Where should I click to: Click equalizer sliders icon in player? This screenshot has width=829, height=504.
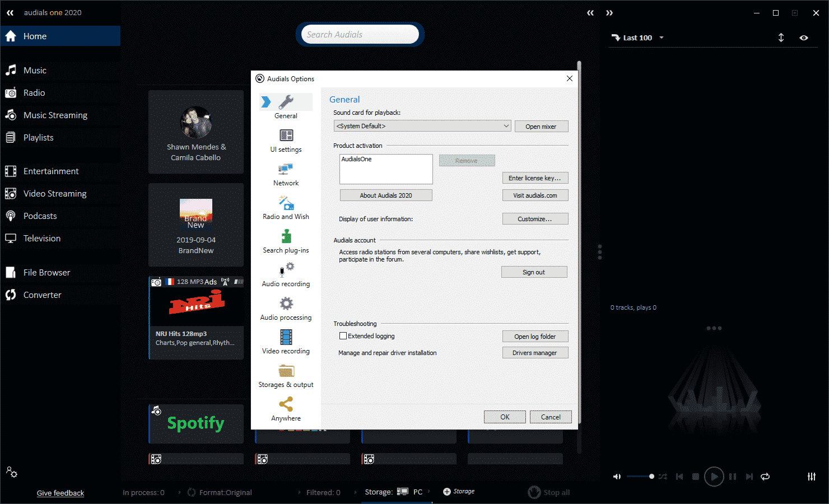pyautogui.click(x=812, y=477)
